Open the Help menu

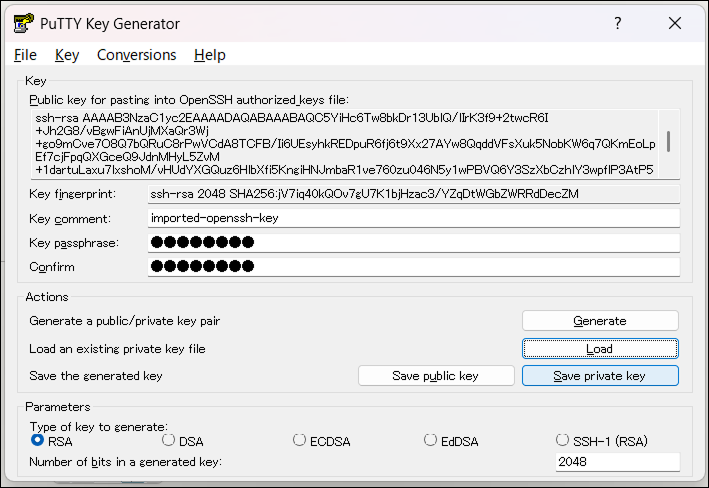pyautogui.click(x=209, y=55)
